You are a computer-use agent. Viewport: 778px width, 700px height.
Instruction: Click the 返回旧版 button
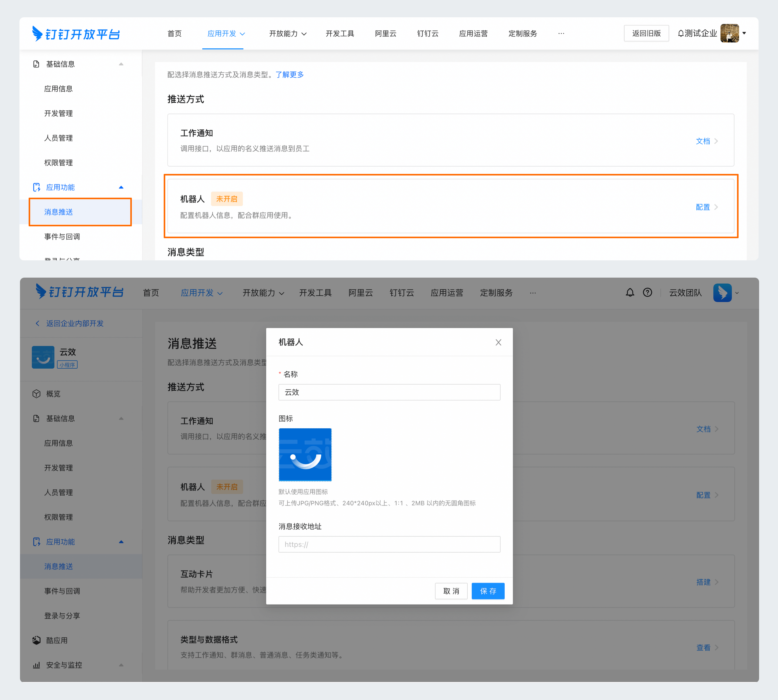646,33
